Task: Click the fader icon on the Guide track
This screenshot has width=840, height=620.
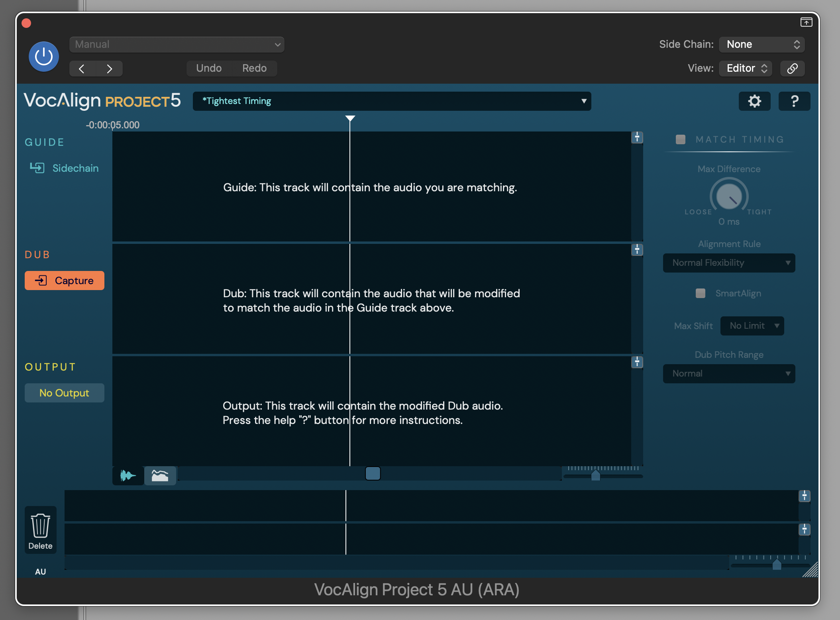Action: (637, 137)
